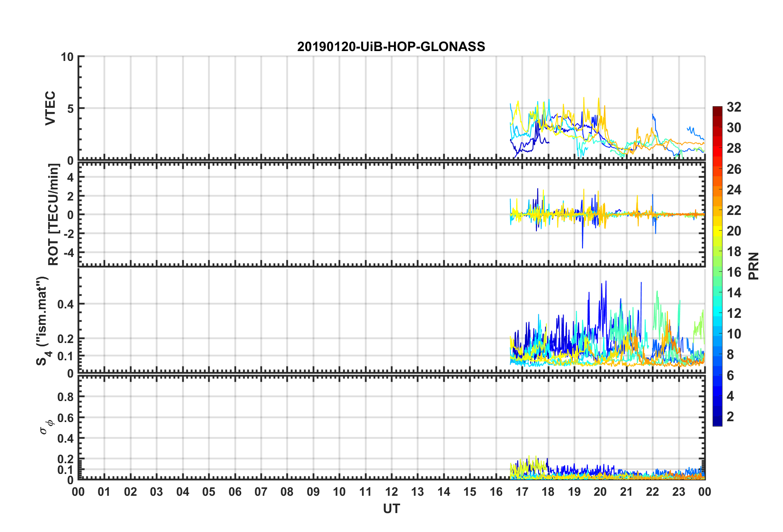The width and height of the screenshot is (783, 532).
Task: Click sigma phi y-axis tick 0.6
Action: click(65, 418)
